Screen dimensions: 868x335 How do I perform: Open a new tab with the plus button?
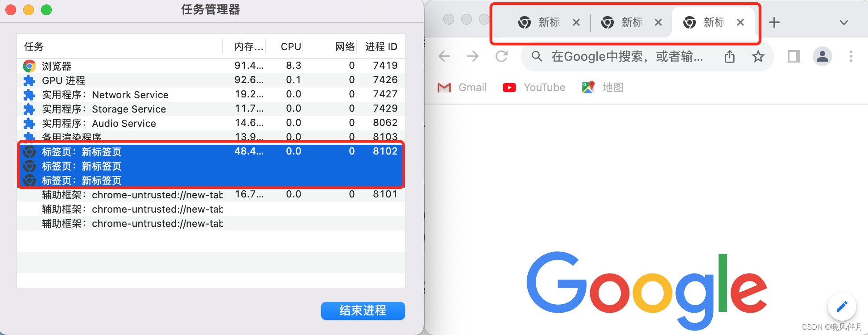pyautogui.click(x=774, y=22)
